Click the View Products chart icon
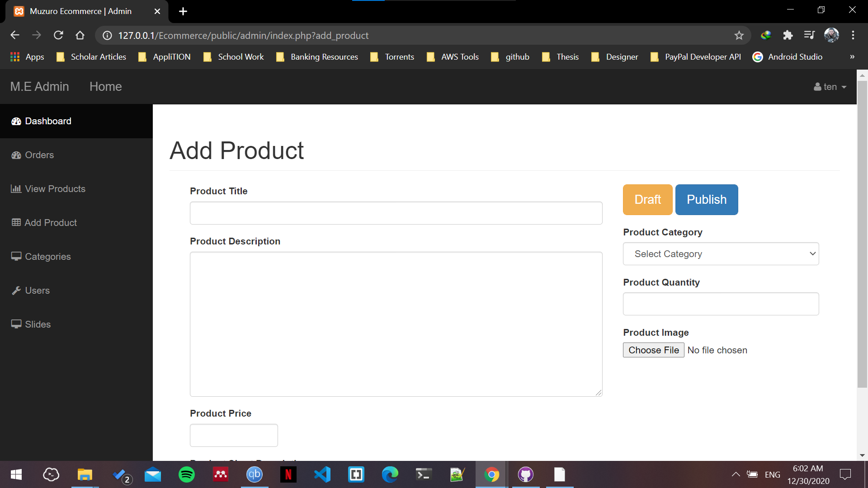This screenshot has height=488, width=868. click(16, 189)
